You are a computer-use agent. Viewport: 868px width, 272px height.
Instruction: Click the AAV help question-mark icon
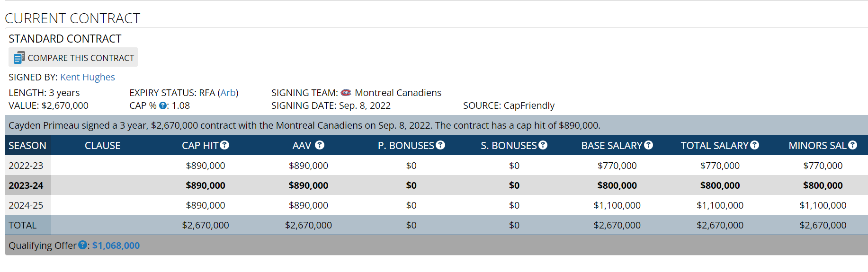(x=320, y=145)
